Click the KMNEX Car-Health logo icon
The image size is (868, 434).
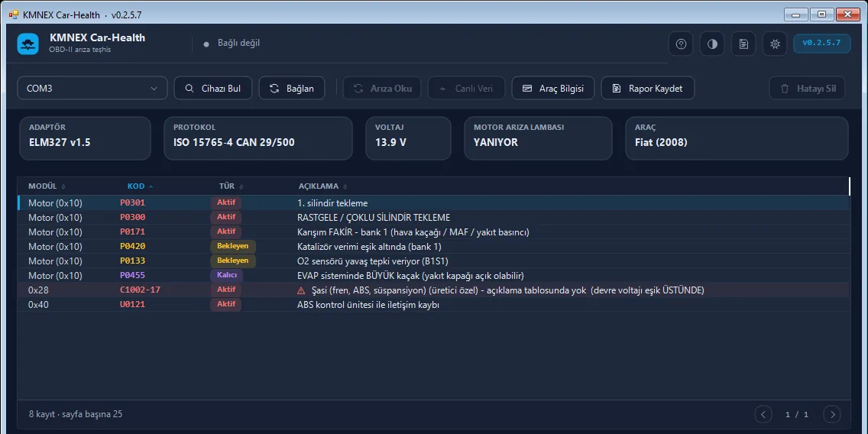click(28, 44)
